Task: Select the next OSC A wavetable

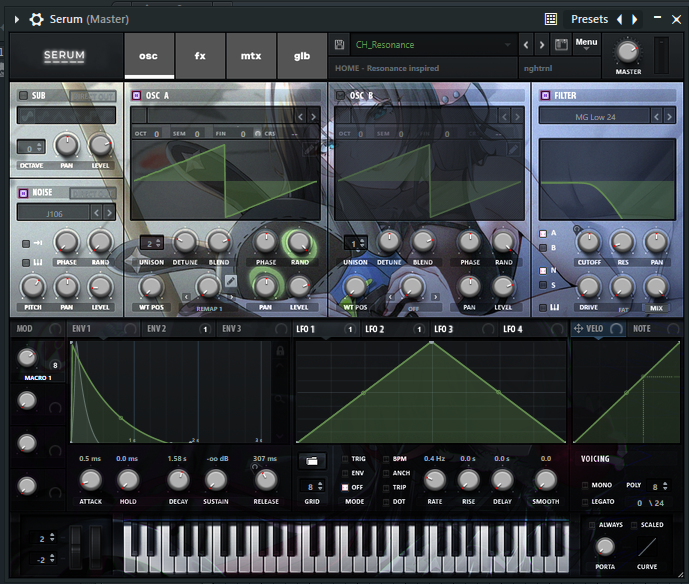Action: 313,116
